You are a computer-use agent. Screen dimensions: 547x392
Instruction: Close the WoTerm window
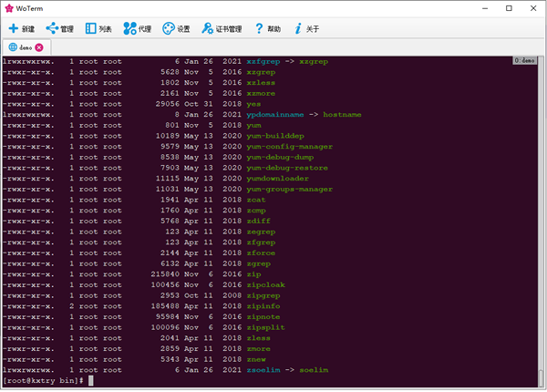pos(530,8)
